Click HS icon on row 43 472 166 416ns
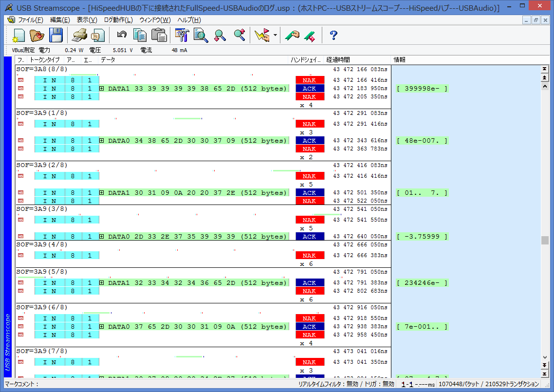Image resolution: width=554 pixels, height=392 pixels. pos(21,80)
